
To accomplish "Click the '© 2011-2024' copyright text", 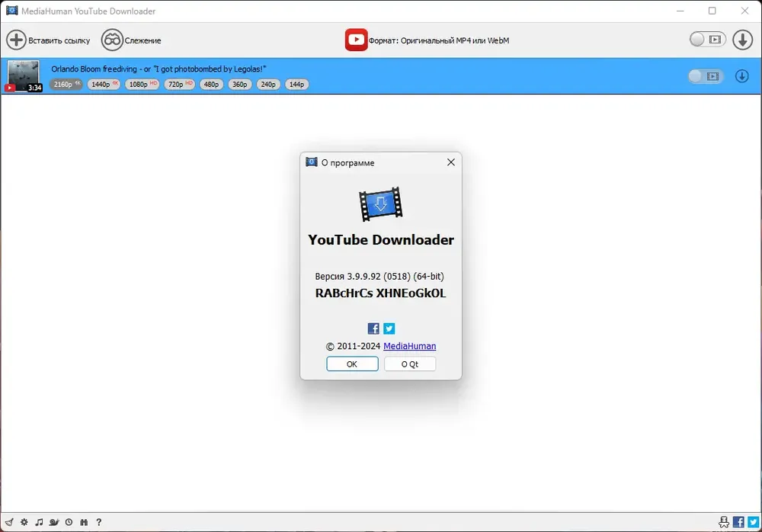I will pos(353,346).
